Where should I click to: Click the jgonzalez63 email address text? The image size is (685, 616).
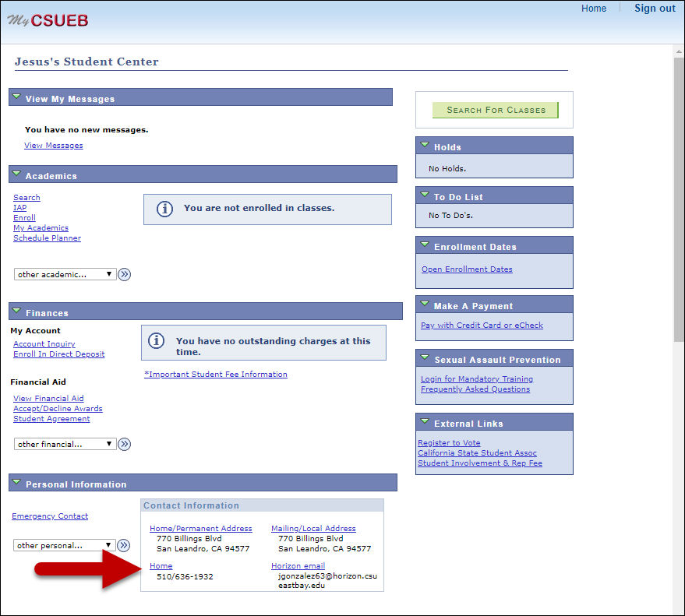[327, 581]
